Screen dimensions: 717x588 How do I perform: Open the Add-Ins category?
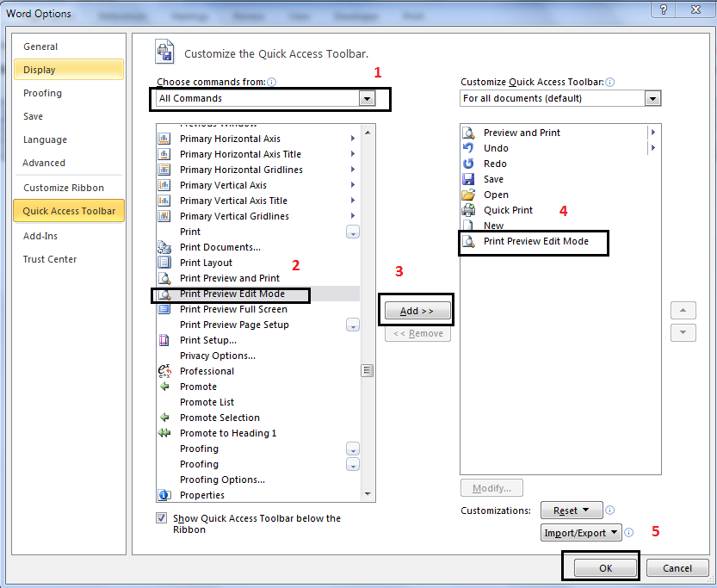[x=69, y=236]
